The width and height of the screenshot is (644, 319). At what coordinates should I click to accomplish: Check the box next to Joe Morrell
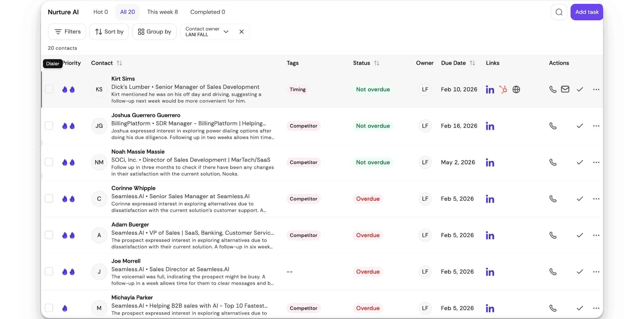pos(49,272)
